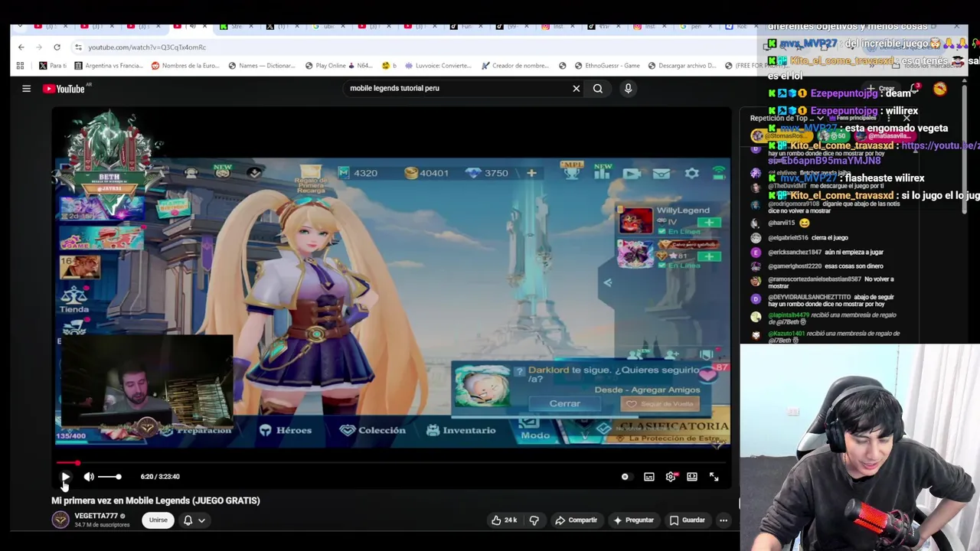This screenshot has height=551, width=980.
Task: Open the 'Nombres de la Euro' bookmark
Action: [185, 66]
